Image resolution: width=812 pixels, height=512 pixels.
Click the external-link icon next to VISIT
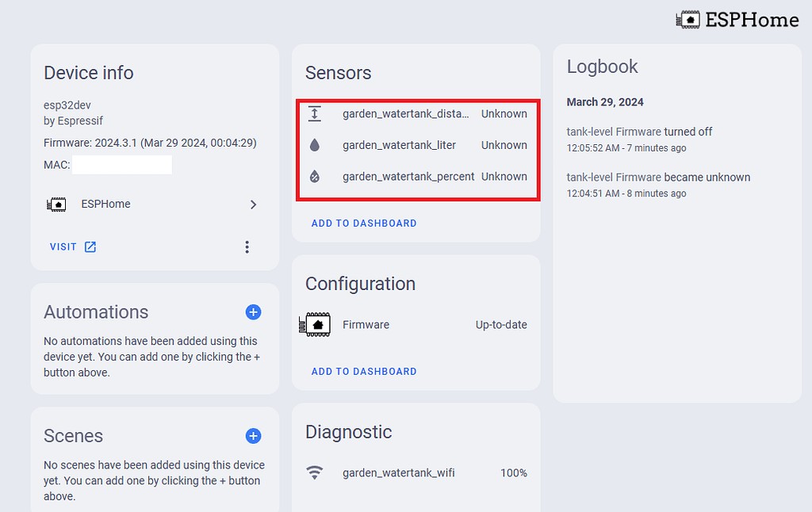(x=90, y=246)
